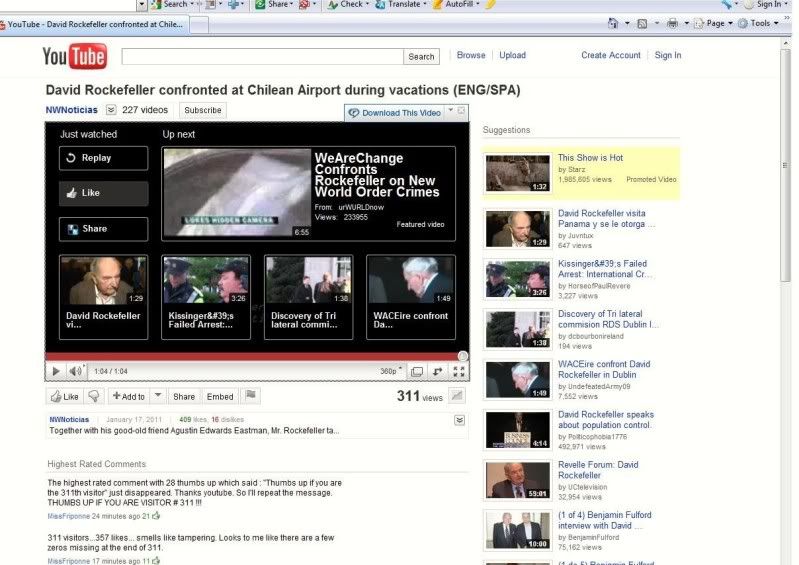Open 'Kissinger's Failed Arrest' end screen thumbnail
Screen dimensions: 799x565
pos(206,297)
